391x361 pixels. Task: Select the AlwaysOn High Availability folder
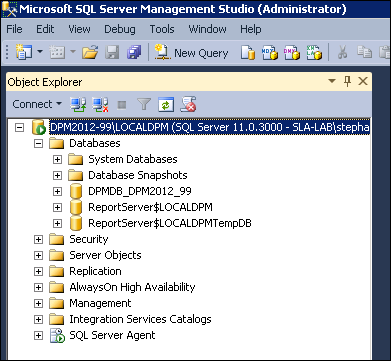(132, 287)
